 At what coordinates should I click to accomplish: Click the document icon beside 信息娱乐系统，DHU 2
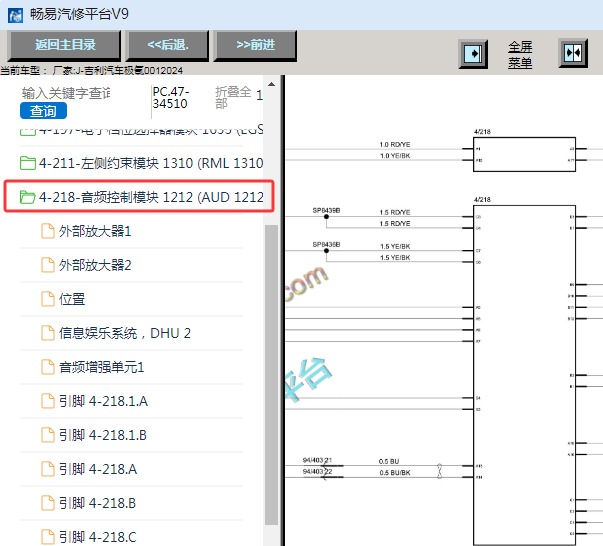click(x=48, y=333)
